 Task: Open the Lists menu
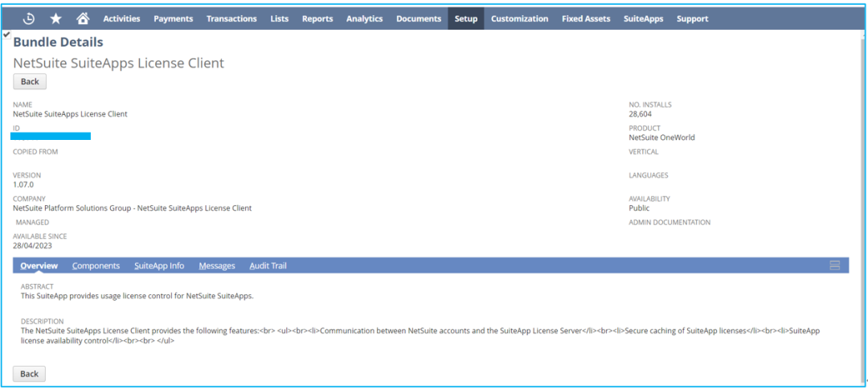click(x=280, y=18)
